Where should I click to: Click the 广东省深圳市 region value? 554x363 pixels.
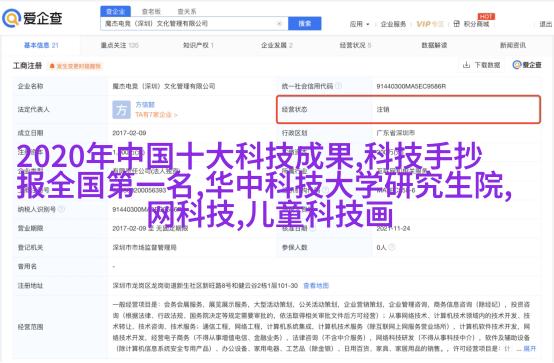pos(395,133)
